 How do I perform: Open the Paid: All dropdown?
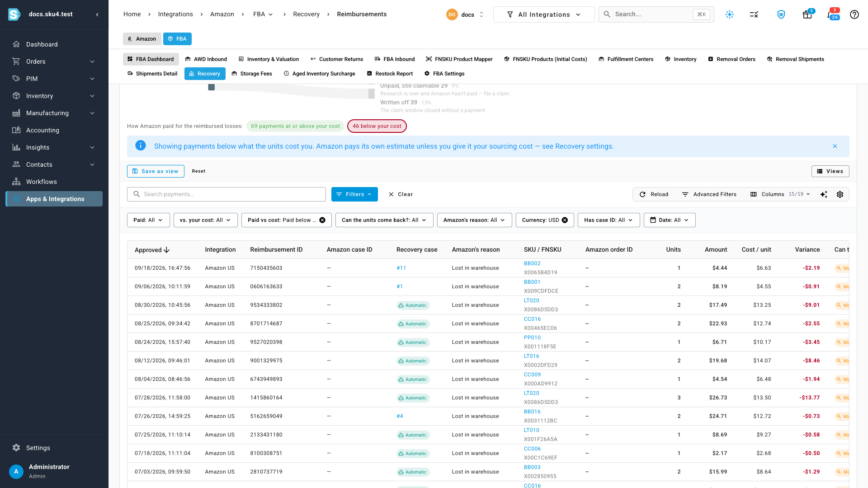click(148, 220)
